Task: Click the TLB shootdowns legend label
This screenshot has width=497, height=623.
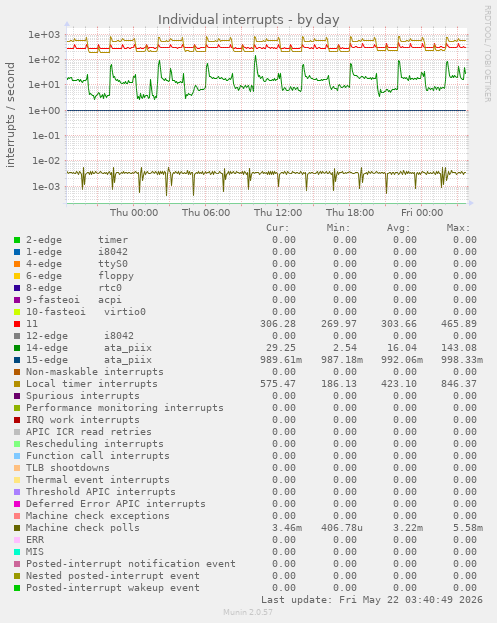Action: click(x=68, y=468)
